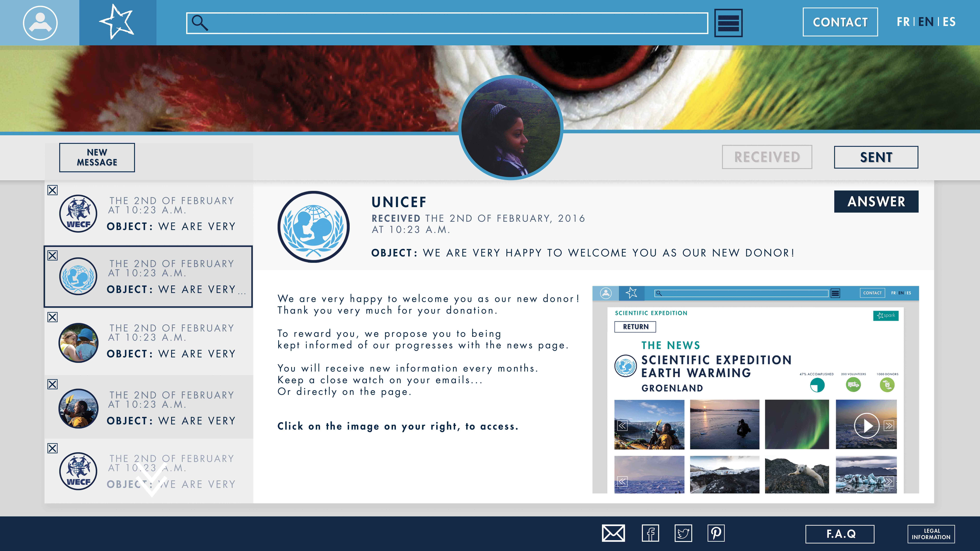
Task: Click the profile icon in embedded preview header
Action: click(x=606, y=293)
